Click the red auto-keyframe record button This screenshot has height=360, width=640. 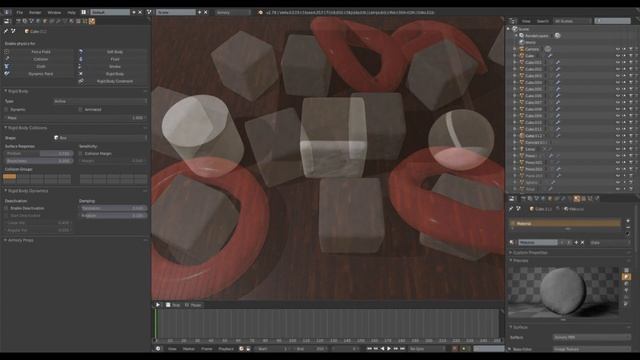(455, 349)
